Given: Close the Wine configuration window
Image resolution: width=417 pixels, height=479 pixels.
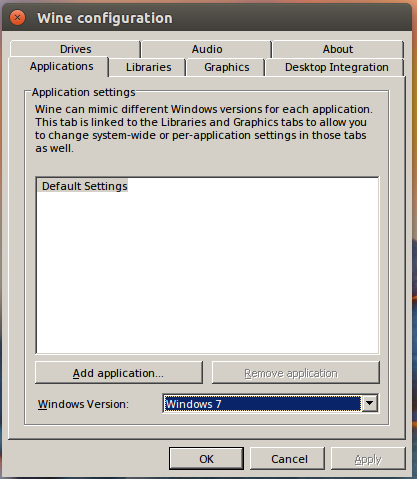Looking at the screenshot, I should (x=17, y=18).
